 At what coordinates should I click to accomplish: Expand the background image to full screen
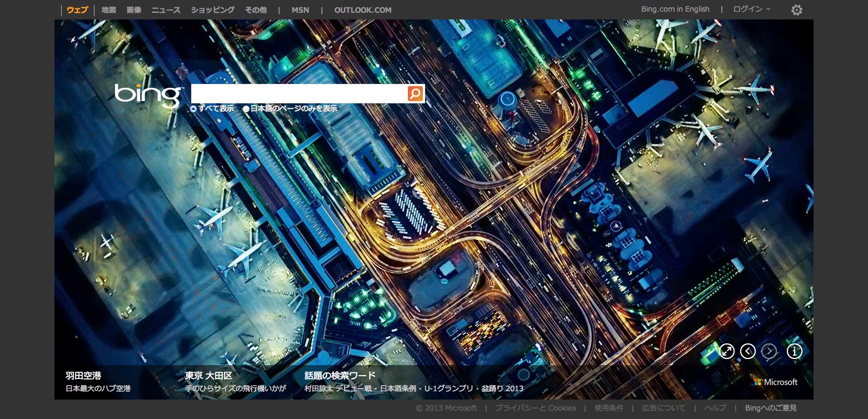pyautogui.click(x=727, y=351)
